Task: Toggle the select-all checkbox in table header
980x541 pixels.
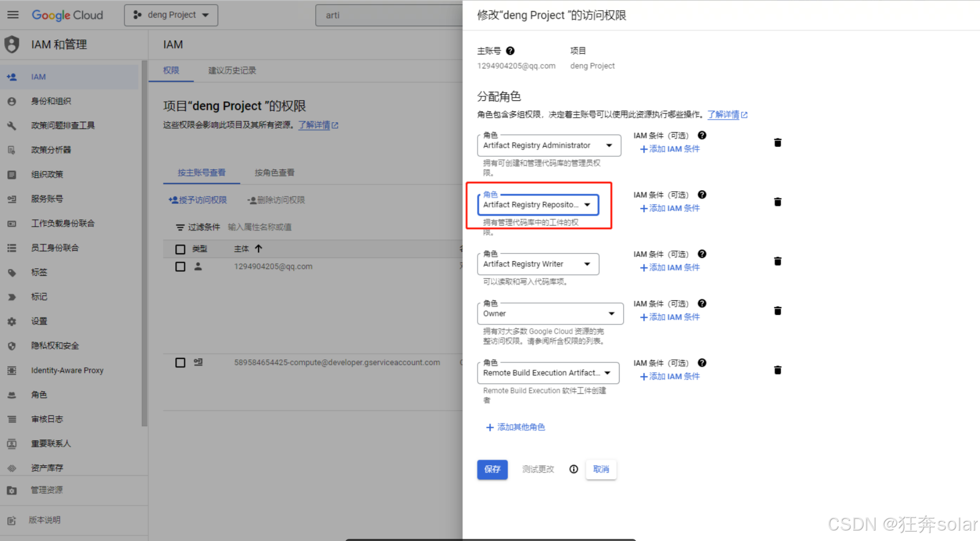Action: tap(180, 249)
